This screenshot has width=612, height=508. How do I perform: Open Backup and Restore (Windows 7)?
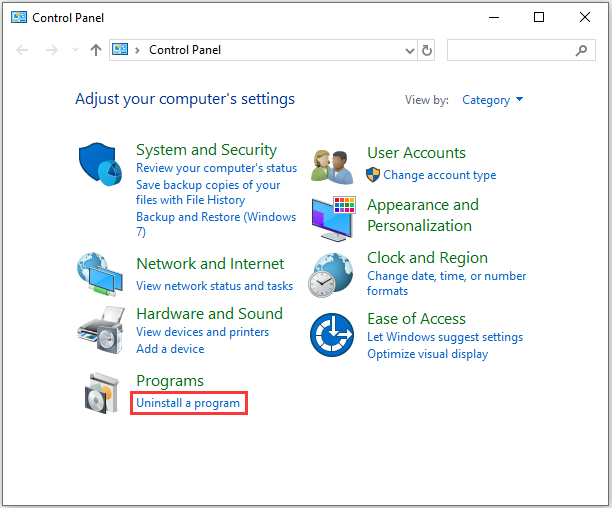216,224
